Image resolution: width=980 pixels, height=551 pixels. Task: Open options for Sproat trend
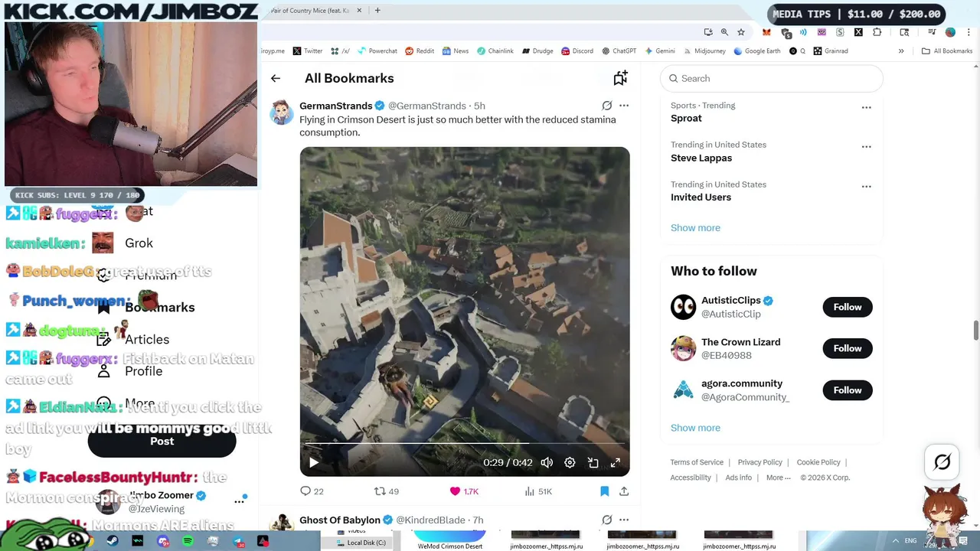866,107
